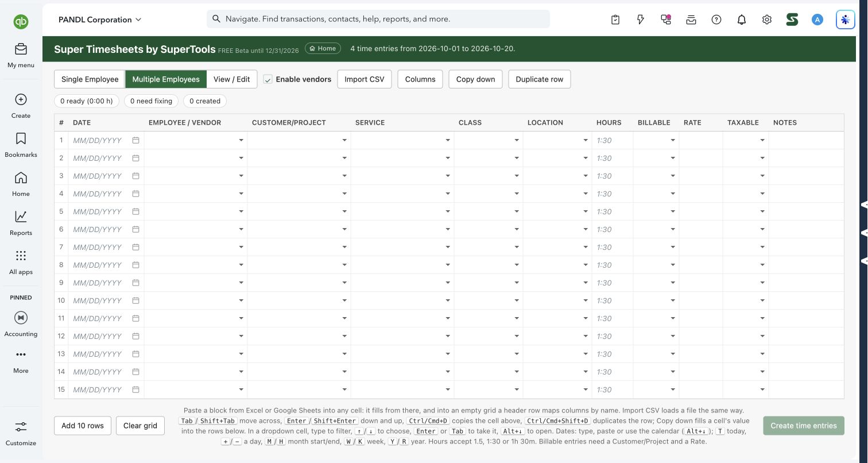Click Clear grid button
The image size is (868, 463).
[x=140, y=426]
